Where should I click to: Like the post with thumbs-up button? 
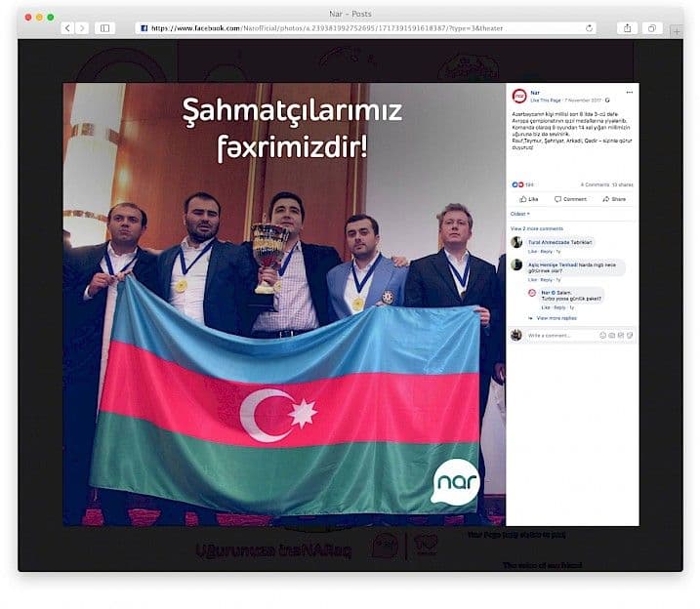coord(528,199)
